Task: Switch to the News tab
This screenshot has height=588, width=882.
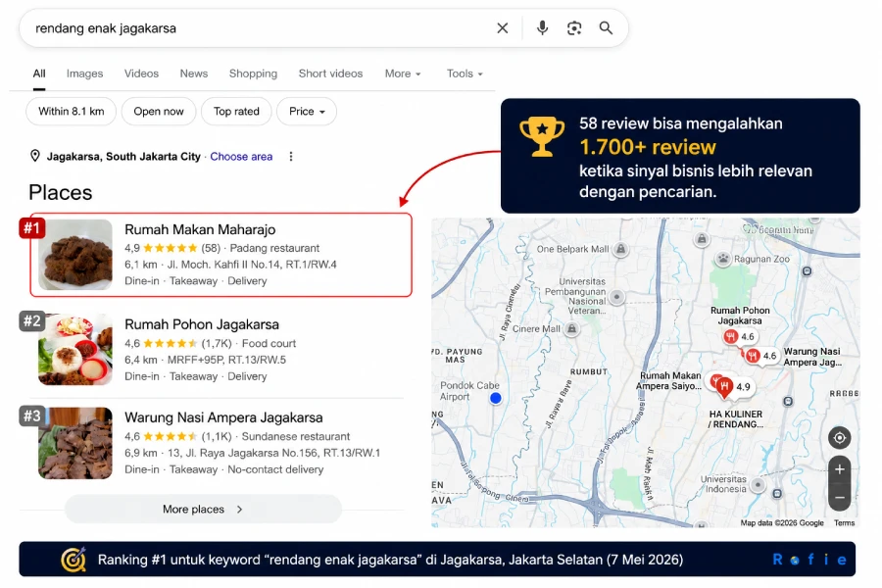Action: coord(193,73)
